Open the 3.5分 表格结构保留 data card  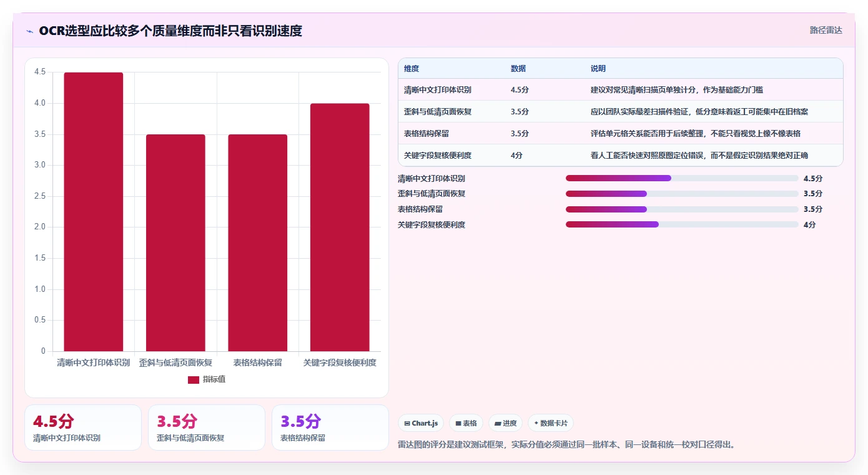330,427
